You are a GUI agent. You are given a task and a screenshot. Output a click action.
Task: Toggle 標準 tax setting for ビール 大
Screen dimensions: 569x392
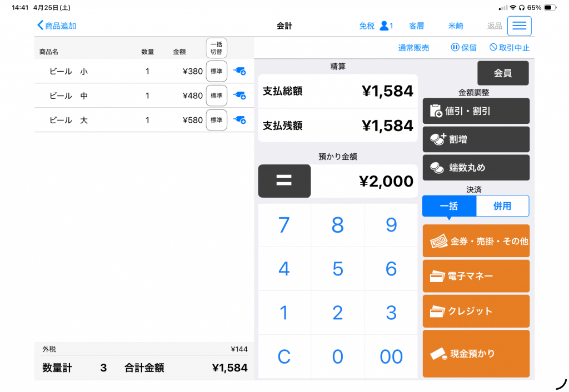216,120
